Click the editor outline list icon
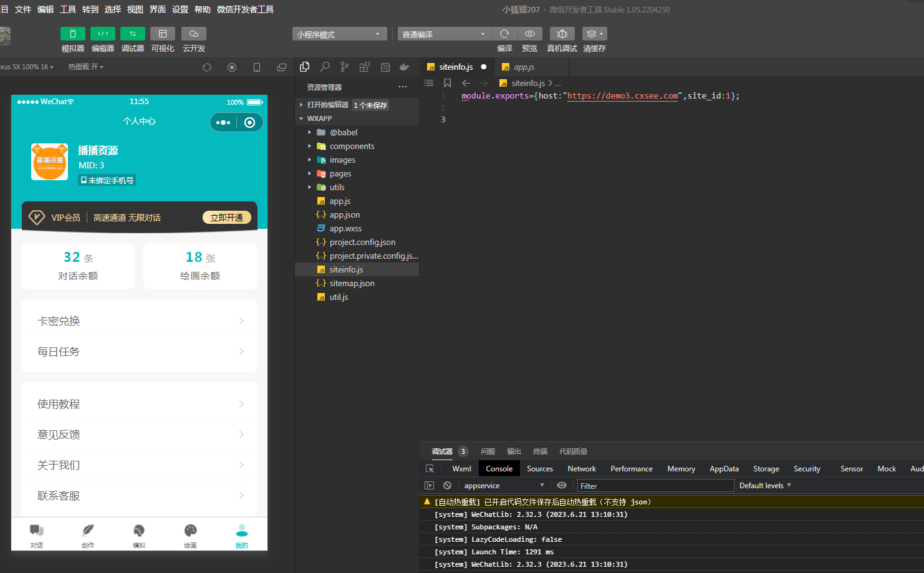Image resolution: width=924 pixels, height=573 pixels. pyautogui.click(x=429, y=83)
